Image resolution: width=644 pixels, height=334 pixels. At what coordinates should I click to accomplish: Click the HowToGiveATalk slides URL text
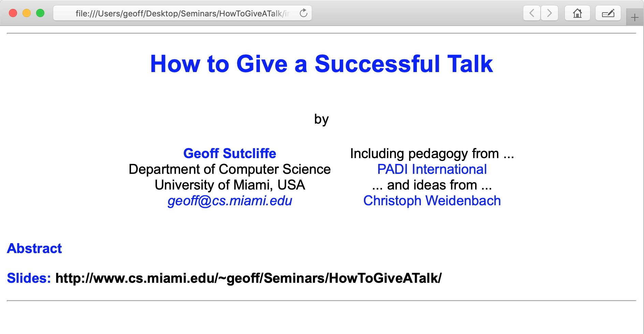[x=248, y=278]
